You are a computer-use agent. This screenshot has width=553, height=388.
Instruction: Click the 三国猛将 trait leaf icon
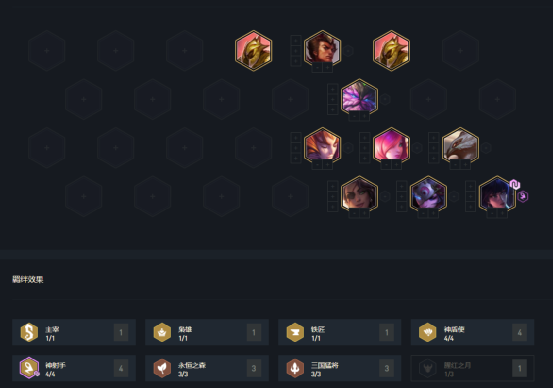pos(295,368)
